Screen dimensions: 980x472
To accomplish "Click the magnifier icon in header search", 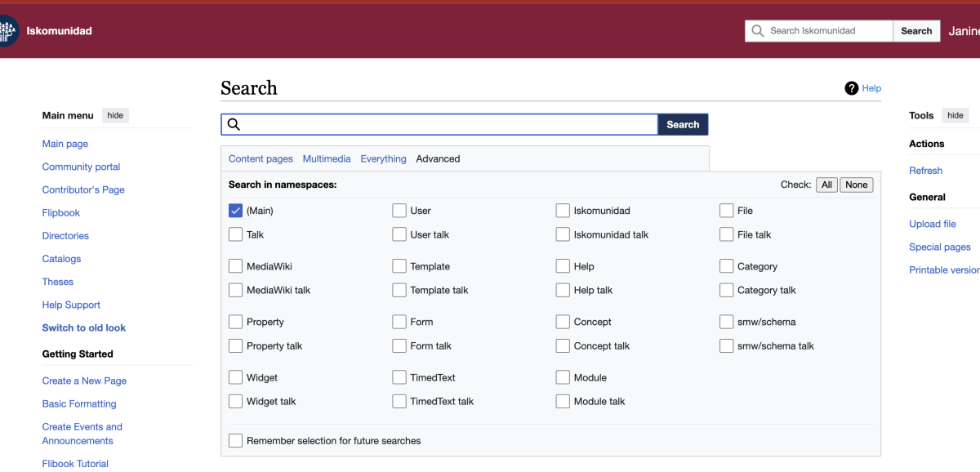I will (x=757, y=31).
